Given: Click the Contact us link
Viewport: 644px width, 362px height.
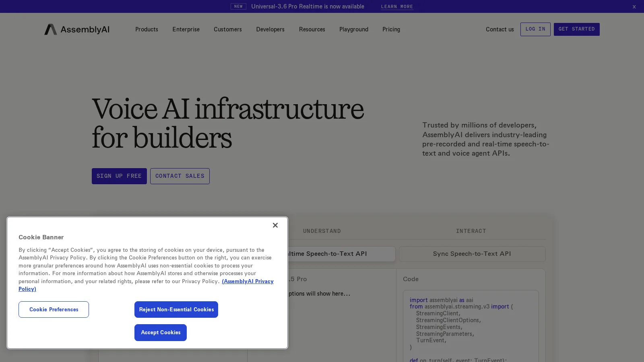Looking at the screenshot, I should click(500, 29).
